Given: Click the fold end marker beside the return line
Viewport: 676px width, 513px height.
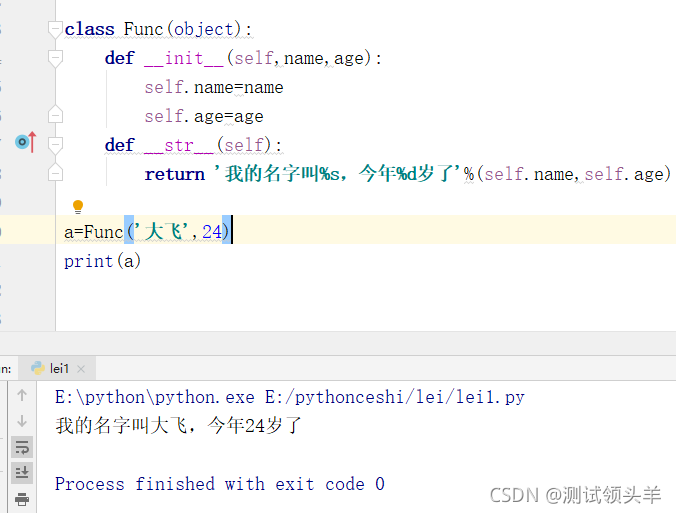Looking at the screenshot, I should 55,174.
